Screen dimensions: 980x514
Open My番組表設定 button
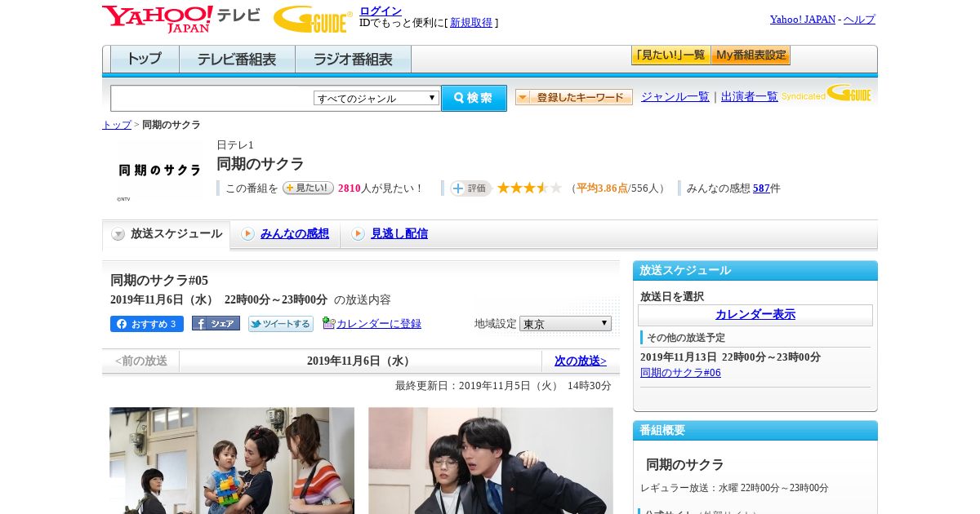tap(751, 55)
